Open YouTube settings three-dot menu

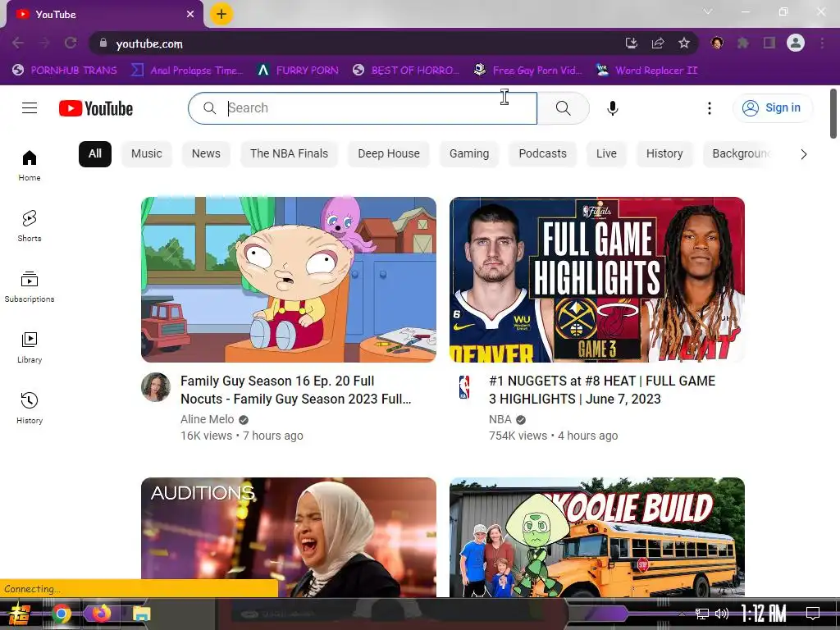coord(710,108)
